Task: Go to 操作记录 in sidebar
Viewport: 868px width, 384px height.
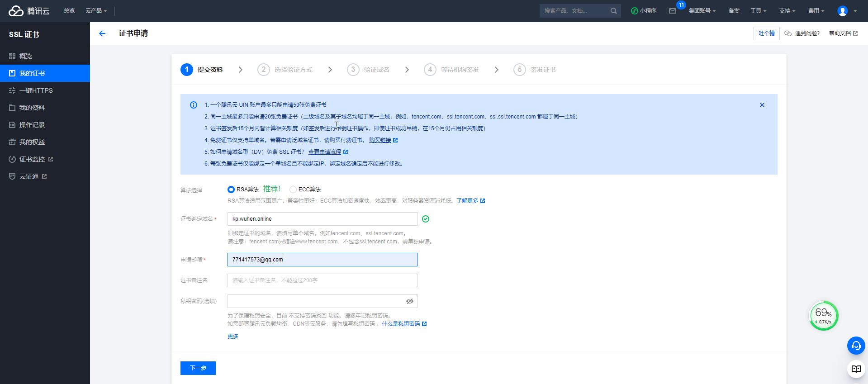Action: pyautogui.click(x=32, y=125)
